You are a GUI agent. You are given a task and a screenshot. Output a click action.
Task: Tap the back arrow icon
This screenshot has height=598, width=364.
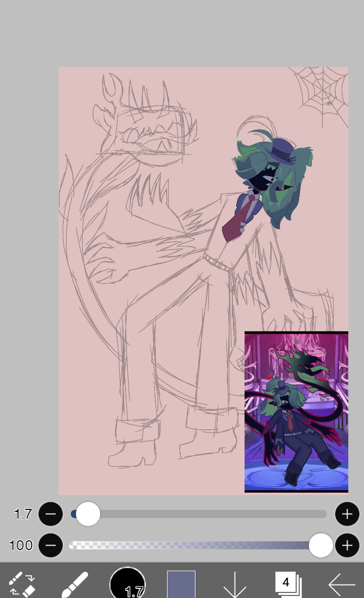click(x=342, y=584)
